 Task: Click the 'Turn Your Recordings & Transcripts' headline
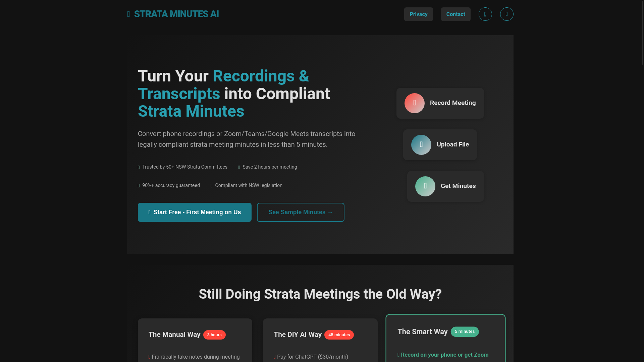pos(234,94)
